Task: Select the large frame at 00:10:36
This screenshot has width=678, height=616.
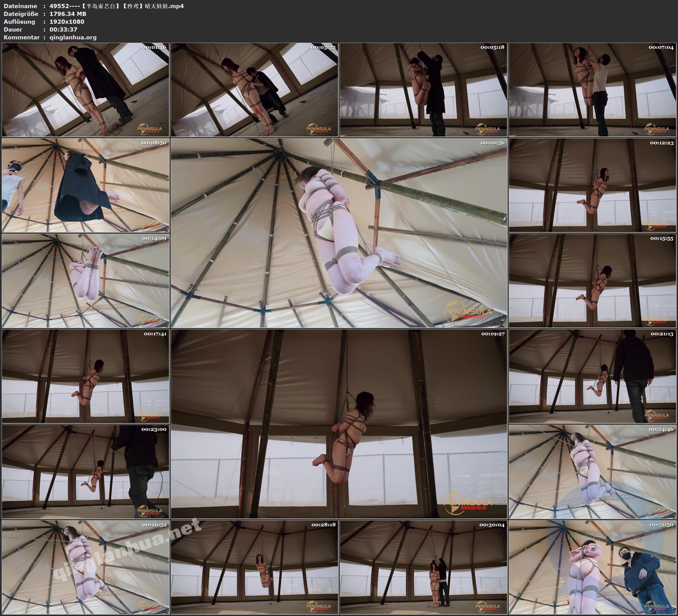Action: coord(339,233)
